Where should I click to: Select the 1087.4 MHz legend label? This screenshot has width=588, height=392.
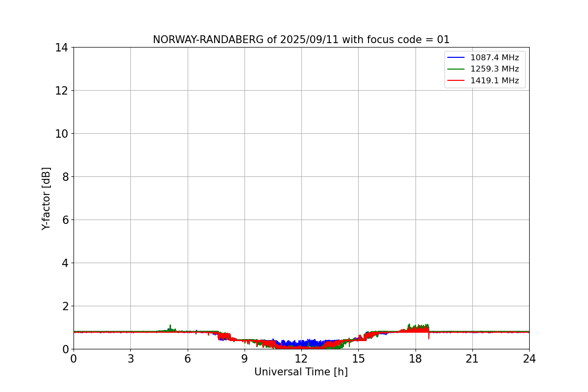pyautogui.click(x=494, y=58)
